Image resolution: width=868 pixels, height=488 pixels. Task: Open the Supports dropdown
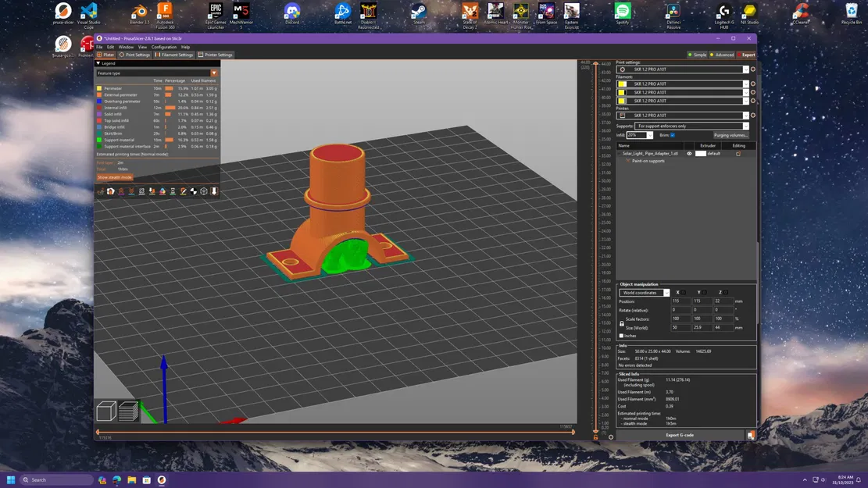[691, 126]
